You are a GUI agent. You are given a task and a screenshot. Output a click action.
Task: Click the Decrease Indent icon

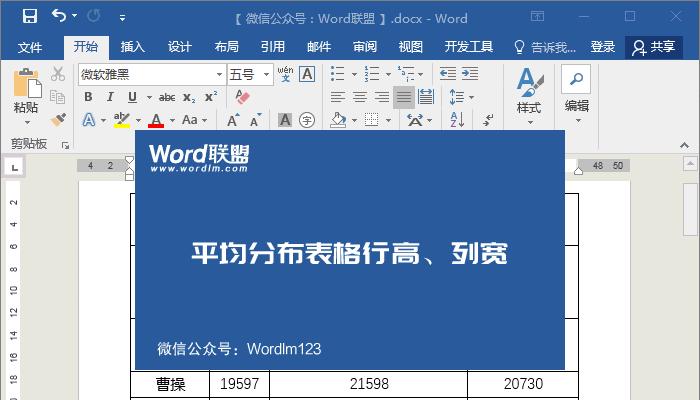(x=448, y=74)
